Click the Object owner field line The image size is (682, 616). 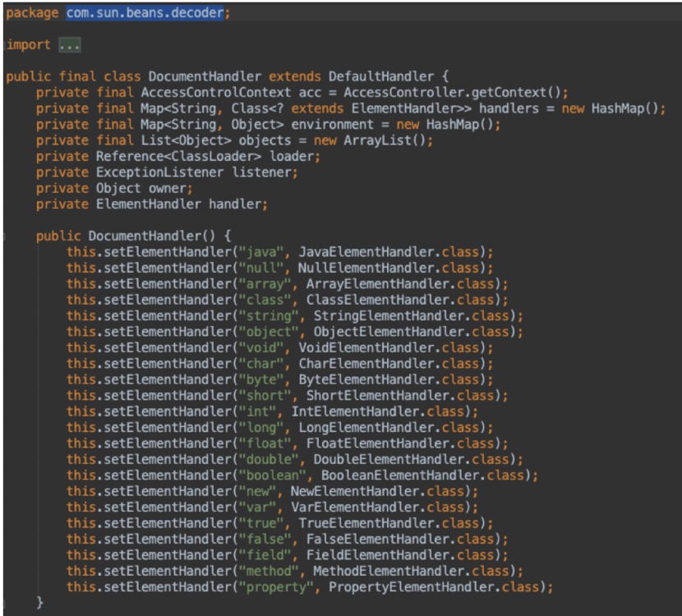(x=114, y=188)
